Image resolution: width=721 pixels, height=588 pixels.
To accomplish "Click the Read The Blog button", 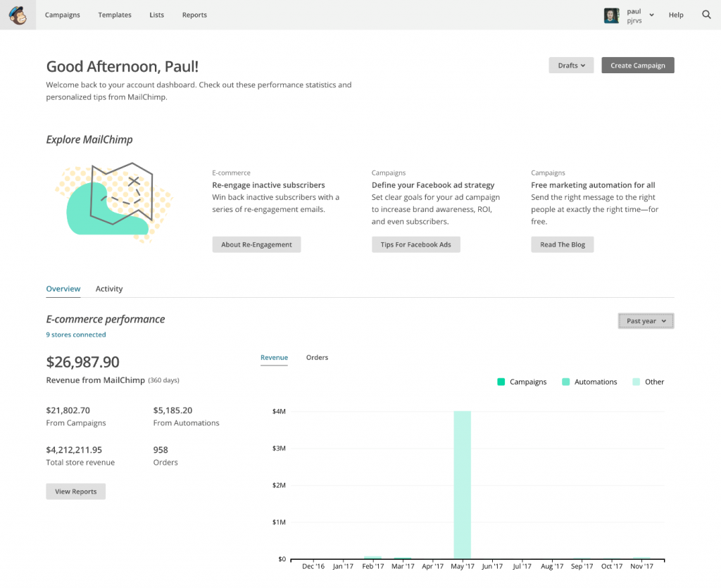I will 563,244.
